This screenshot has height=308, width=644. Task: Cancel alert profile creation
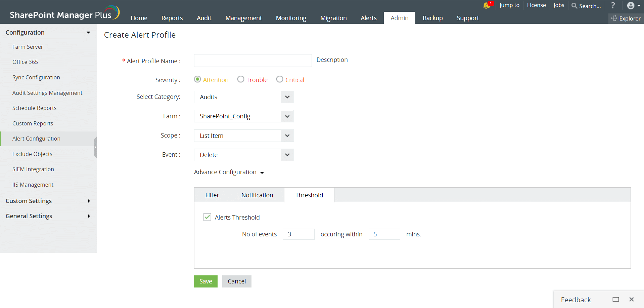237,281
